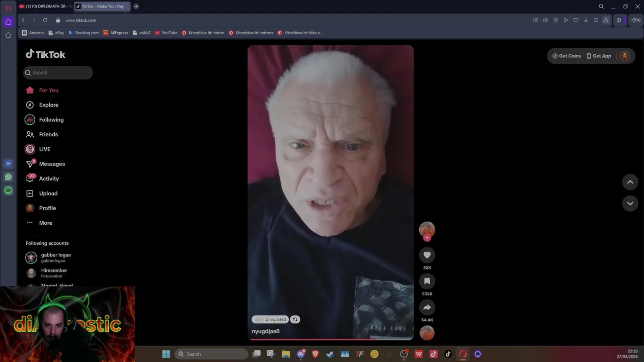This screenshot has width=644, height=362.
Task: Go back in browser history
Action: (x=23, y=20)
